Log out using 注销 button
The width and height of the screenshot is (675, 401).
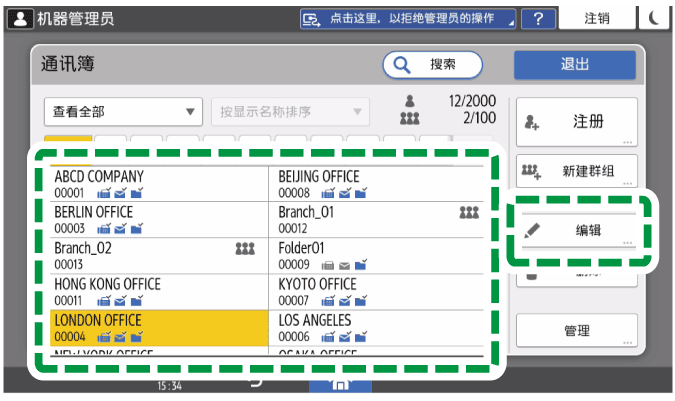[597, 19]
